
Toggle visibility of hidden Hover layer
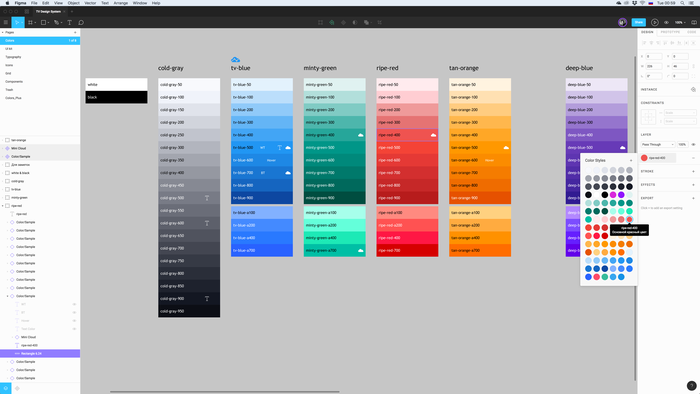(x=75, y=321)
